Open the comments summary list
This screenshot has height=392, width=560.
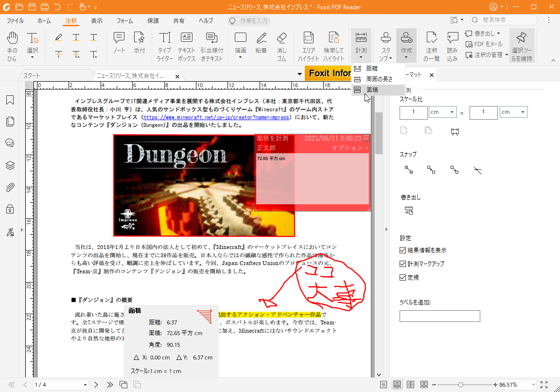pos(432,46)
